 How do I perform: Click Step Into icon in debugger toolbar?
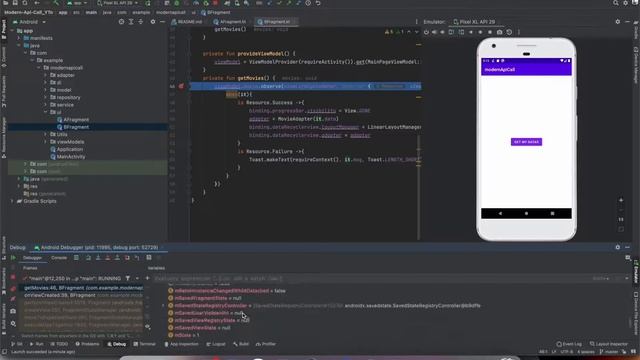point(98,258)
